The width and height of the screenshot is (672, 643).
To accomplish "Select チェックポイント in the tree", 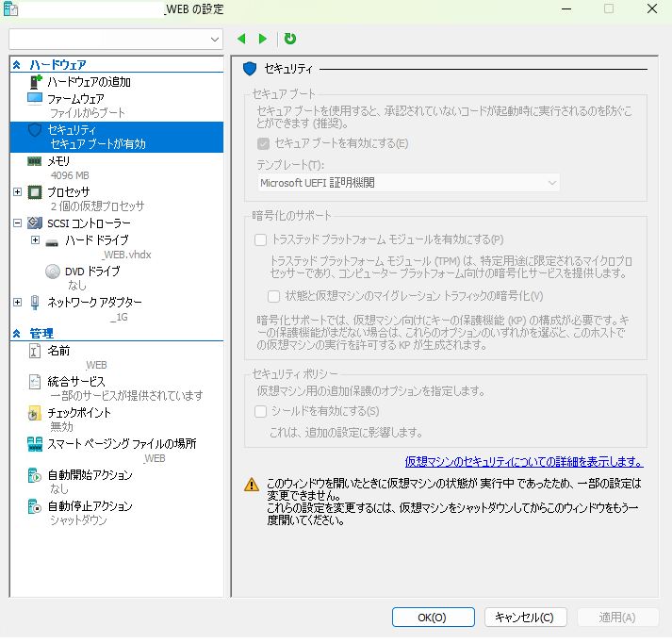I will coord(79,413).
